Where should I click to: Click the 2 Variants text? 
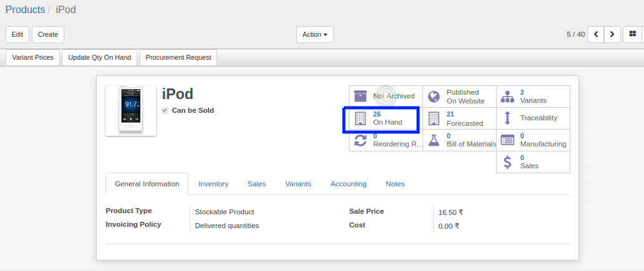point(533,97)
